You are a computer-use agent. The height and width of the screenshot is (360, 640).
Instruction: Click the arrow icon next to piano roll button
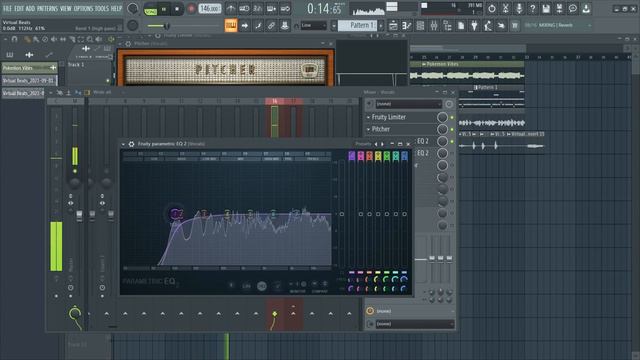[x=244, y=26]
